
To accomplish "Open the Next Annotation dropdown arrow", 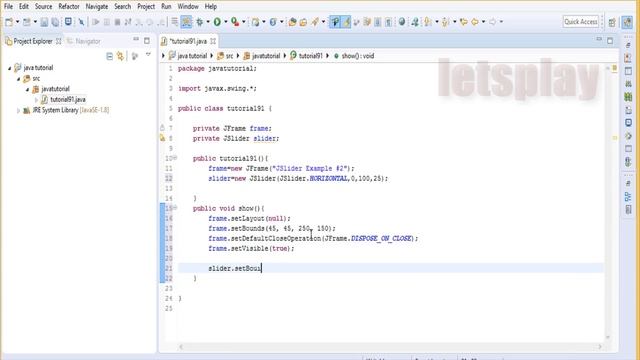I will [437, 22].
